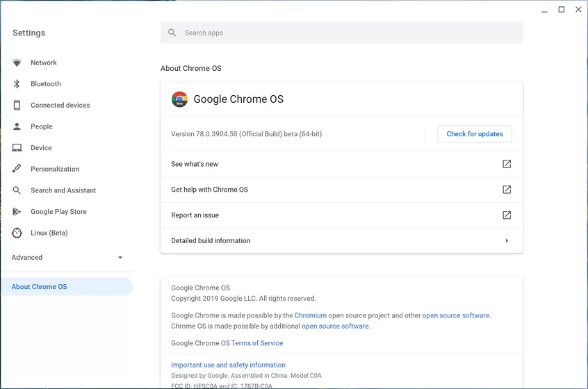Open Linux (Beta) label

[49, 233]
